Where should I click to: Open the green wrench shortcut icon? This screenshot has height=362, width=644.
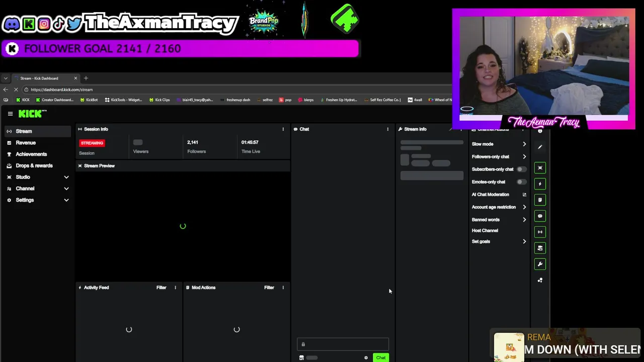point(540,264)
